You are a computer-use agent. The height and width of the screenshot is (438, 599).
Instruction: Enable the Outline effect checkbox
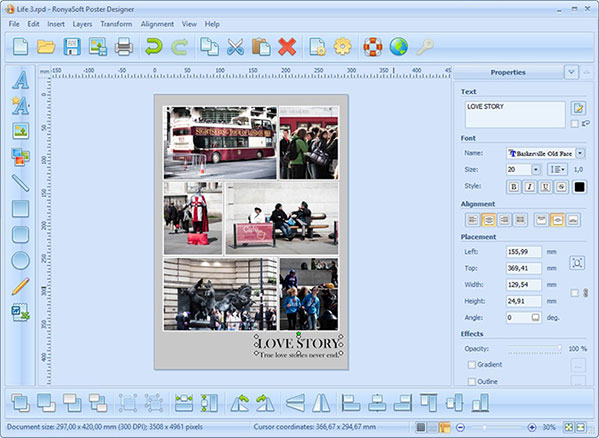[472, 381]
